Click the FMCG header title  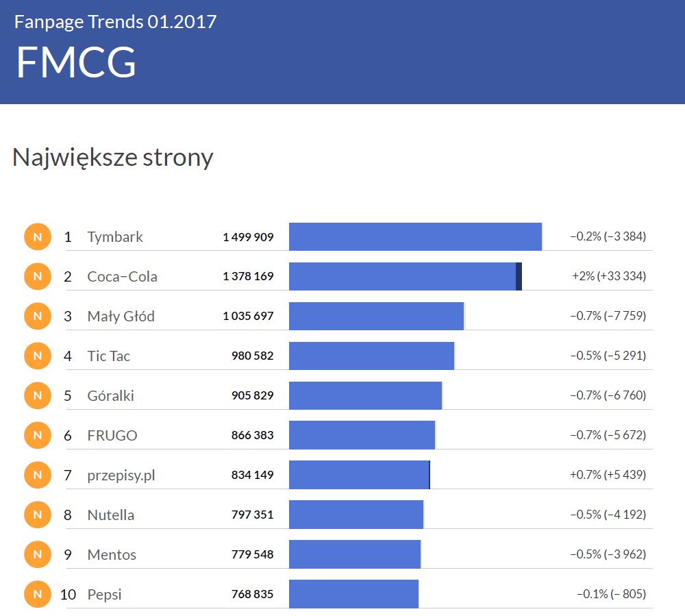click(76, 63)
